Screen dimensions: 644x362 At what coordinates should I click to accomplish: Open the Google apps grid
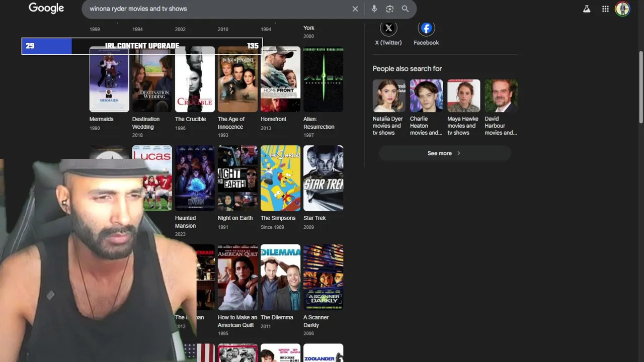(x=605, y=9)
